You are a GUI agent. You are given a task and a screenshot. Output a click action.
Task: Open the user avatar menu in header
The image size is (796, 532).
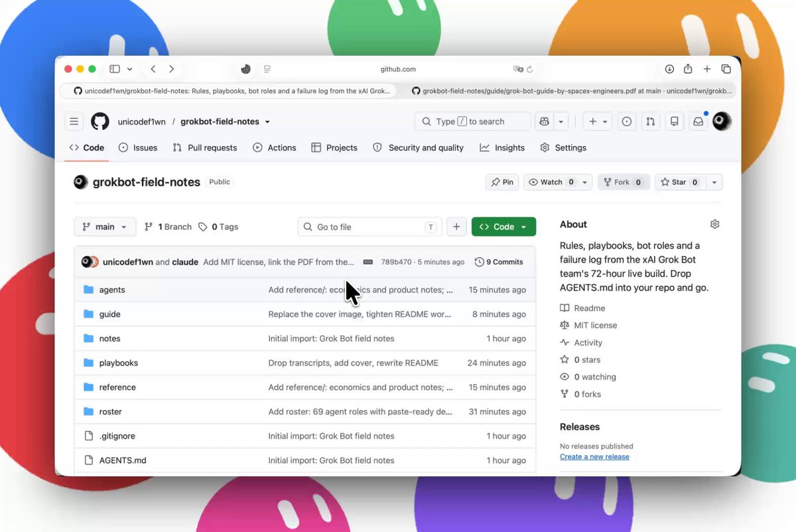coord(722,121)
